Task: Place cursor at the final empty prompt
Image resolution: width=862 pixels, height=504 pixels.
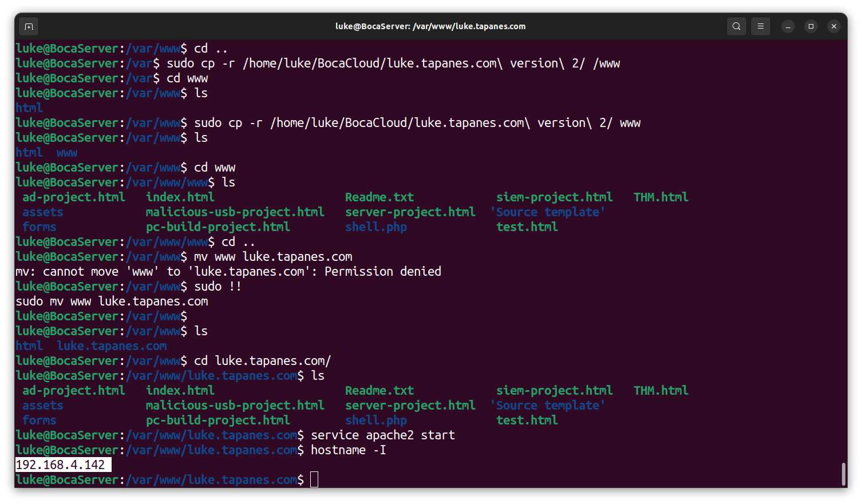Action: [x=314, y=479]
